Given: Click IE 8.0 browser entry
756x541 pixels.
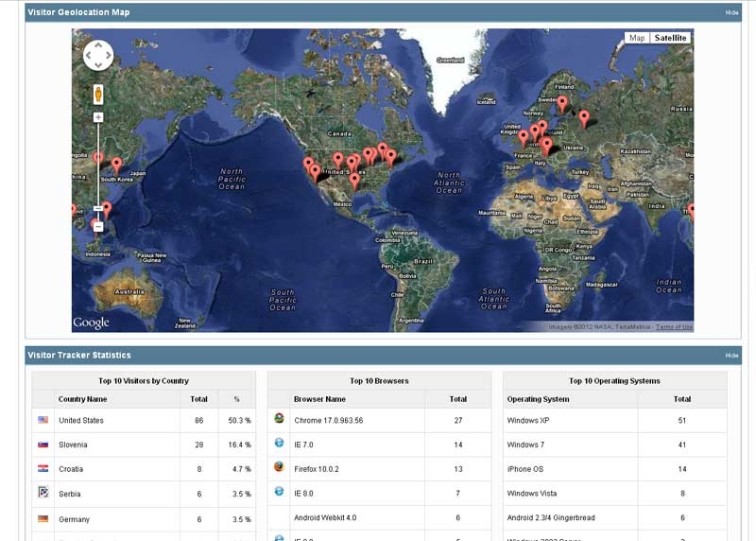Looking at the screenshot, I should click(x=303, y=493).
